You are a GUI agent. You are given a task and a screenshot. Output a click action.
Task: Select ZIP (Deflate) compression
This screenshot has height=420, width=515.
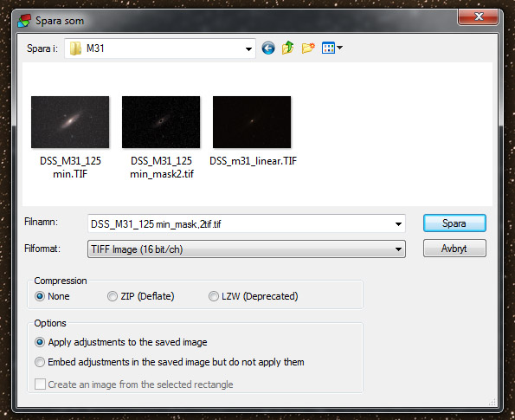(113, 296)
